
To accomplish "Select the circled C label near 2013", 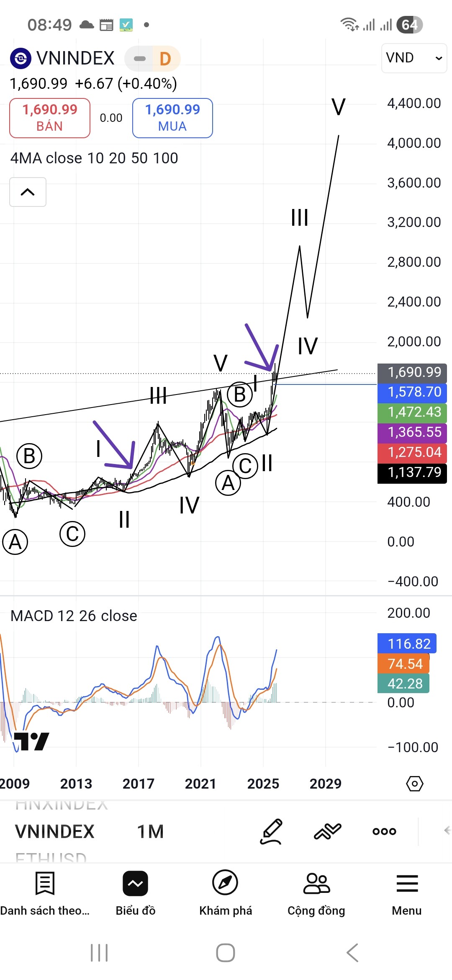I will coord(72,534).
